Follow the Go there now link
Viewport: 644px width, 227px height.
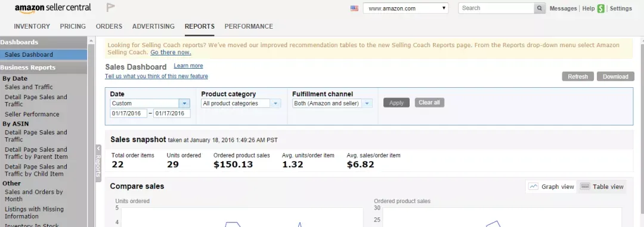[x=171, y=52]
